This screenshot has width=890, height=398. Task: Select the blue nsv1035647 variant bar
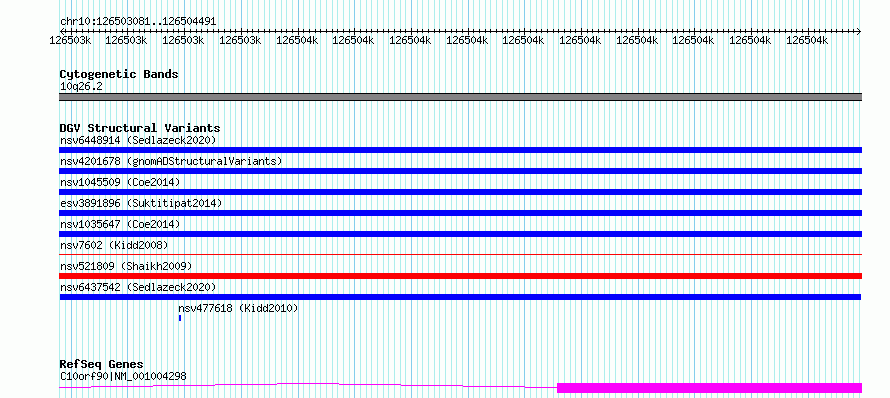pyautogui.click(x=460, y=234)
